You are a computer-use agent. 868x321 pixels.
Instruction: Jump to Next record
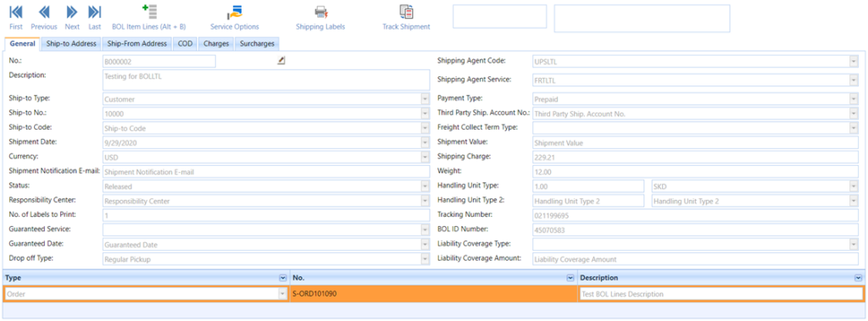(x=72, y=12)
